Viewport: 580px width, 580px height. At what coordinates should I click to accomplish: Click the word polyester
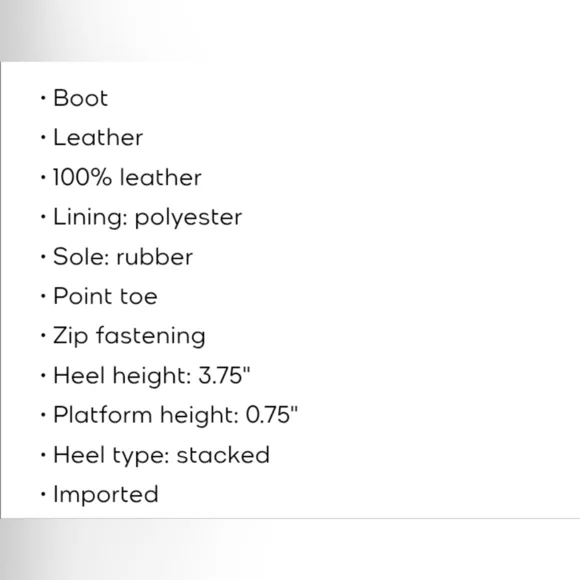(x=188, y=218)
